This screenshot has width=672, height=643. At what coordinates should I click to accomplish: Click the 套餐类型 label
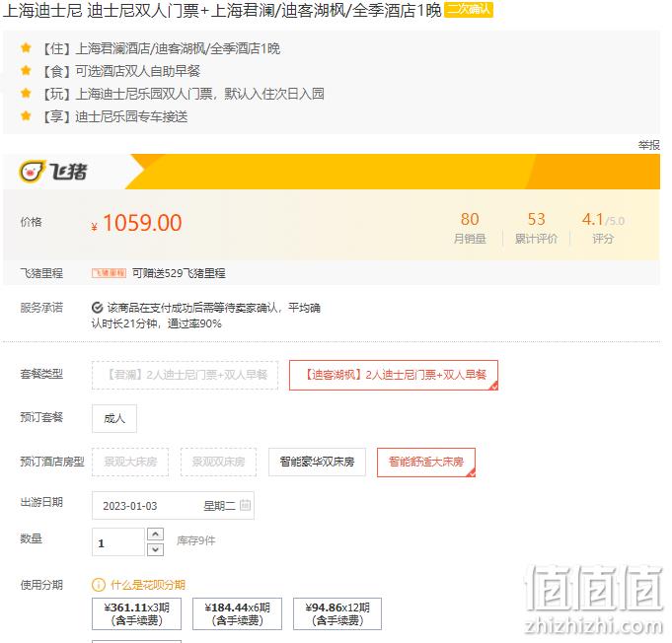point(41,374)
